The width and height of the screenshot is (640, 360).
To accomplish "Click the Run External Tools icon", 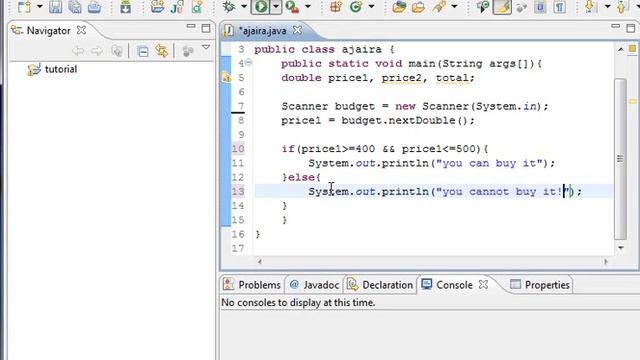I will tap(292, 7).
